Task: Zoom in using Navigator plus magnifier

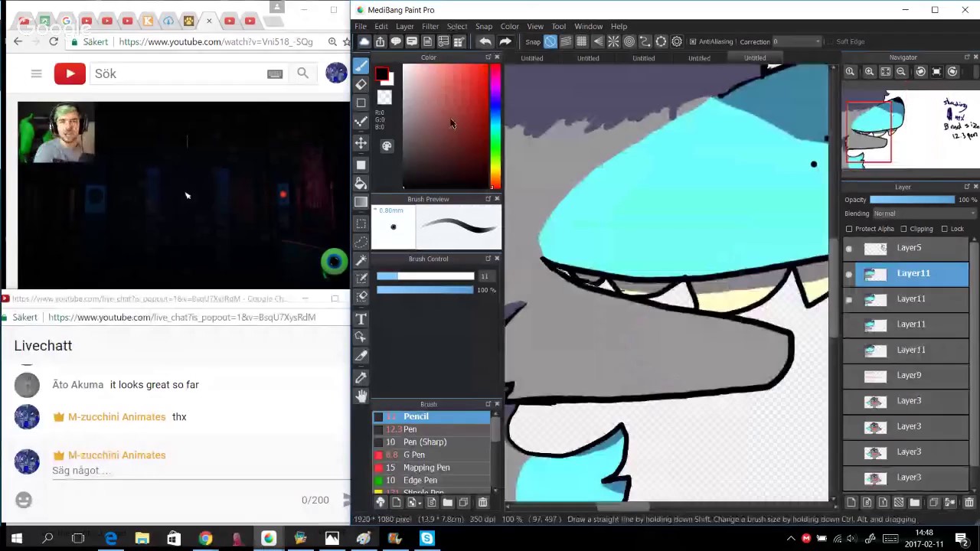Action: tap(869, 71)
